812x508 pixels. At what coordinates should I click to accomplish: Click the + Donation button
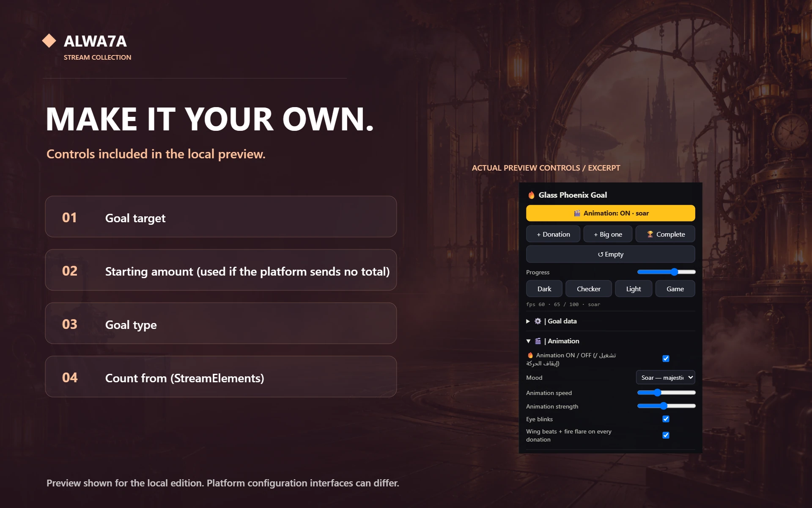(x=553, y=234)
